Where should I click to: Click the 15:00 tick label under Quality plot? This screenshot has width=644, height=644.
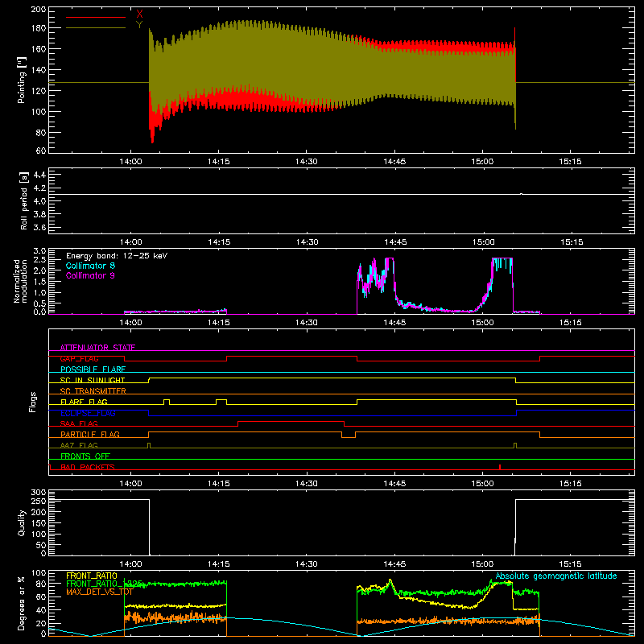point(482,564)
